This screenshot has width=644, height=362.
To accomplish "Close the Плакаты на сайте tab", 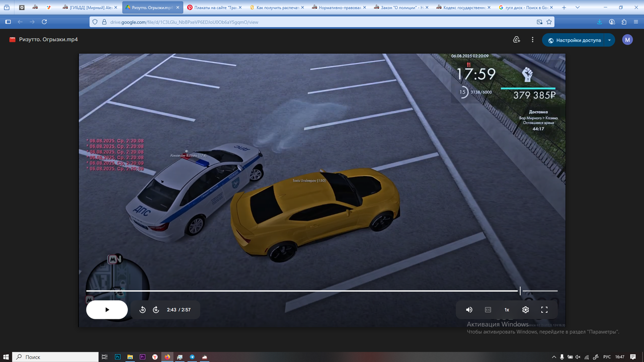I will pyautogui.click(x=239, y=8).
